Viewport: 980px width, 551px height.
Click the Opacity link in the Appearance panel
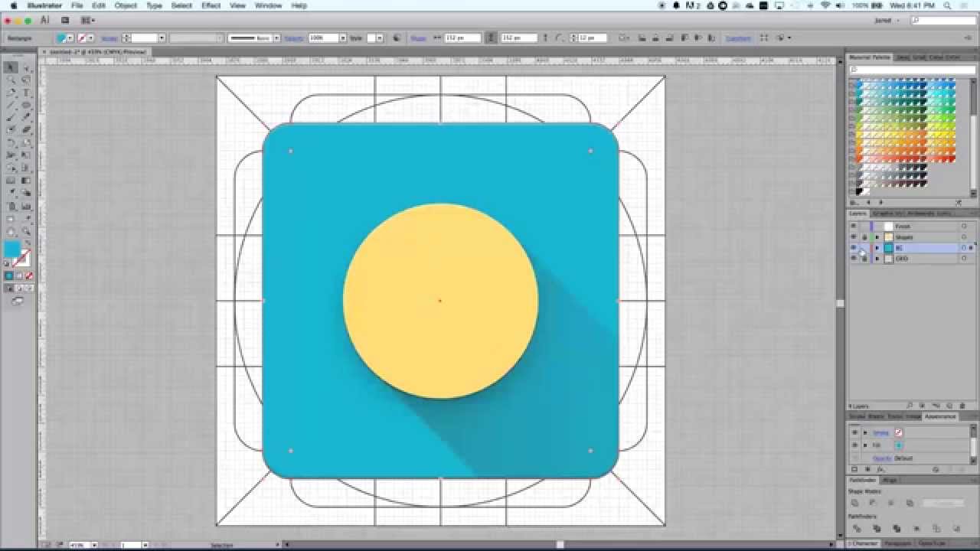[x=882, y=458]
